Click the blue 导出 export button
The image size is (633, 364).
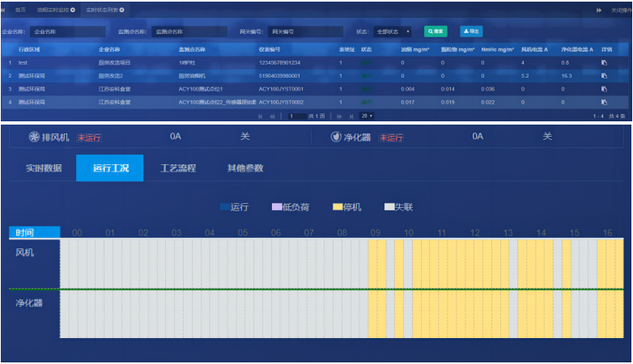pyautogui.click(x=471, y=32)
